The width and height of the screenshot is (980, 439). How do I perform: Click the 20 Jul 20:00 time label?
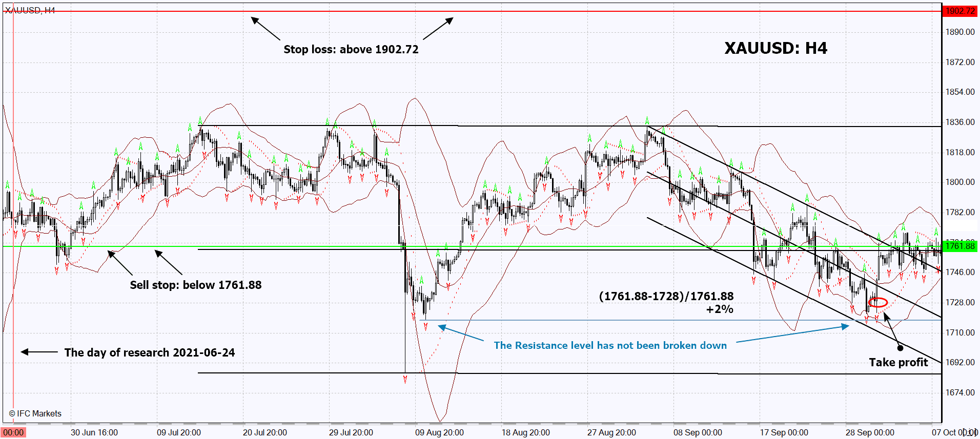click(265, 432)
